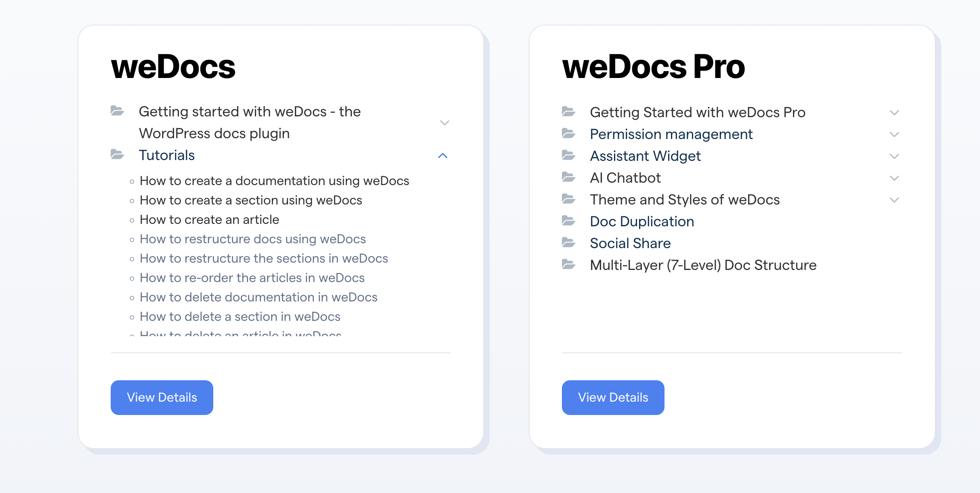This screenshot has height=493, width=980.
Task: Expand the AI Chatbot section
Action: 894,177
